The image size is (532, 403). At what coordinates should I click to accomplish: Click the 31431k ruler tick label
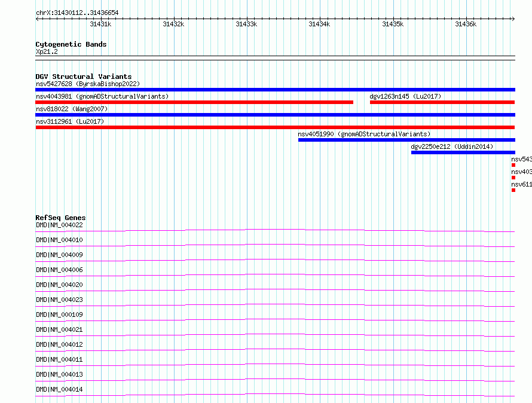tap(100, 24)
